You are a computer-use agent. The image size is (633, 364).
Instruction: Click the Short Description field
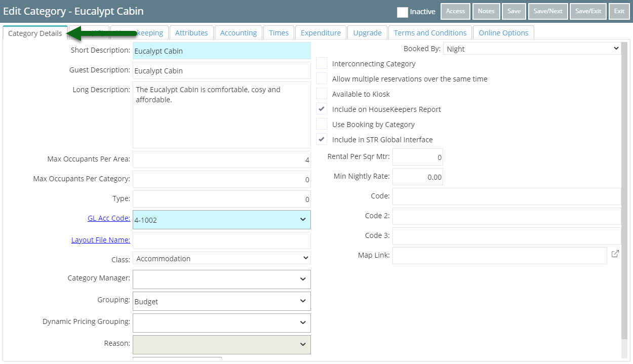222,51
